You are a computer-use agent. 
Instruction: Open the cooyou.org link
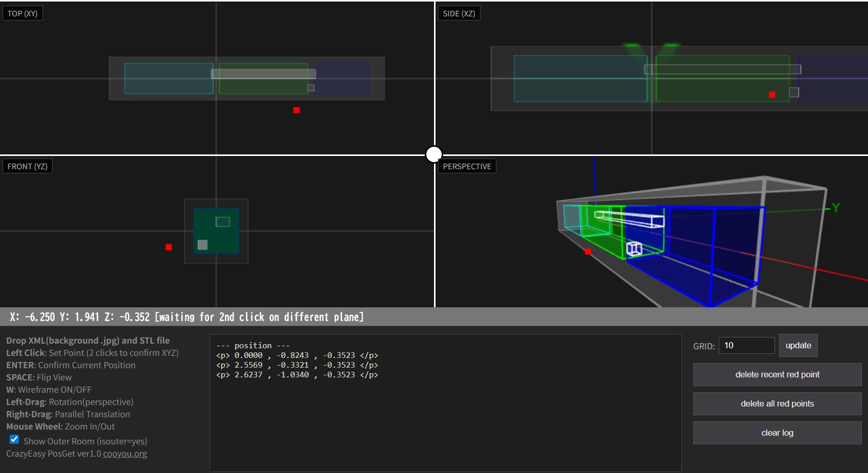click(x=125, y=454)
